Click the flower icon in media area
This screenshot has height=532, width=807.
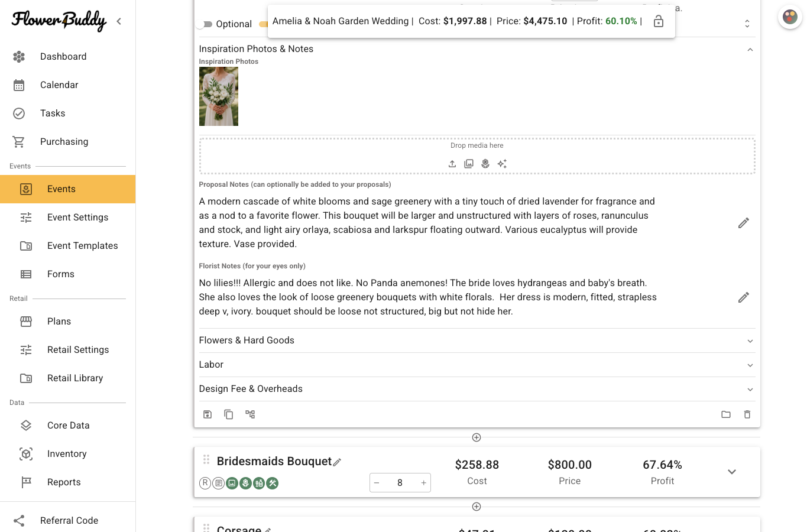[485, 164]
